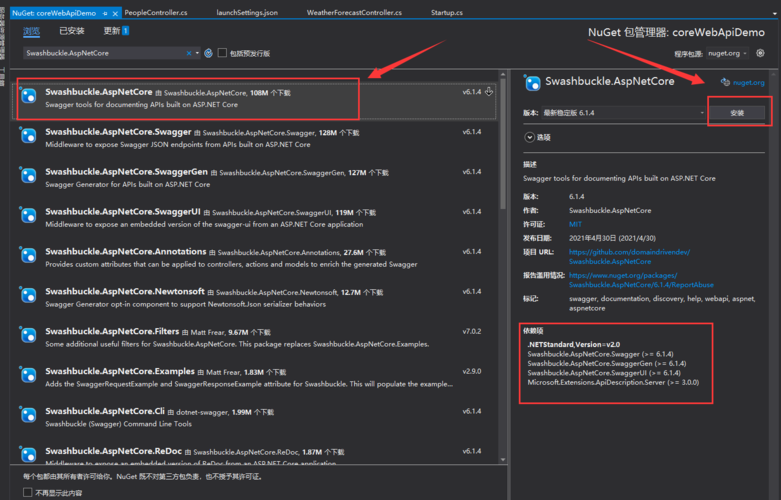The width and height of the screenshot is (781, 500).
Task: Select the Browse tab in NuGet manager
Action: 31,31
